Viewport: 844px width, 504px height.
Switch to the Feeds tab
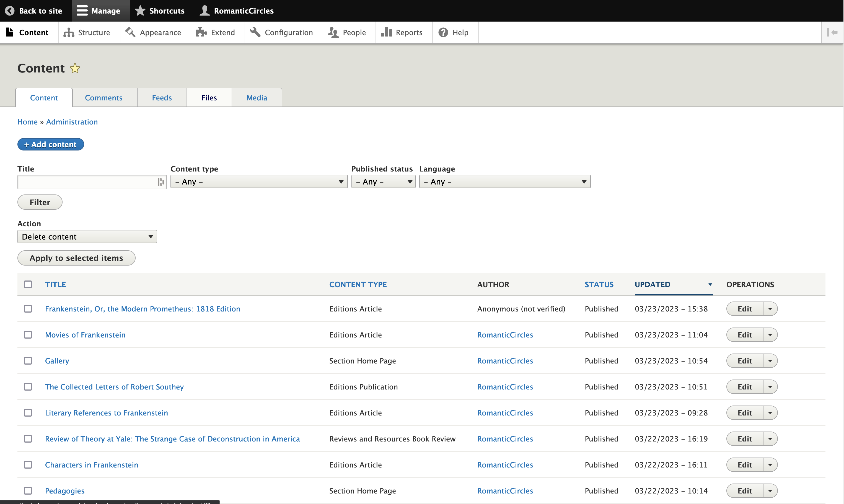(x=162, y=98)
